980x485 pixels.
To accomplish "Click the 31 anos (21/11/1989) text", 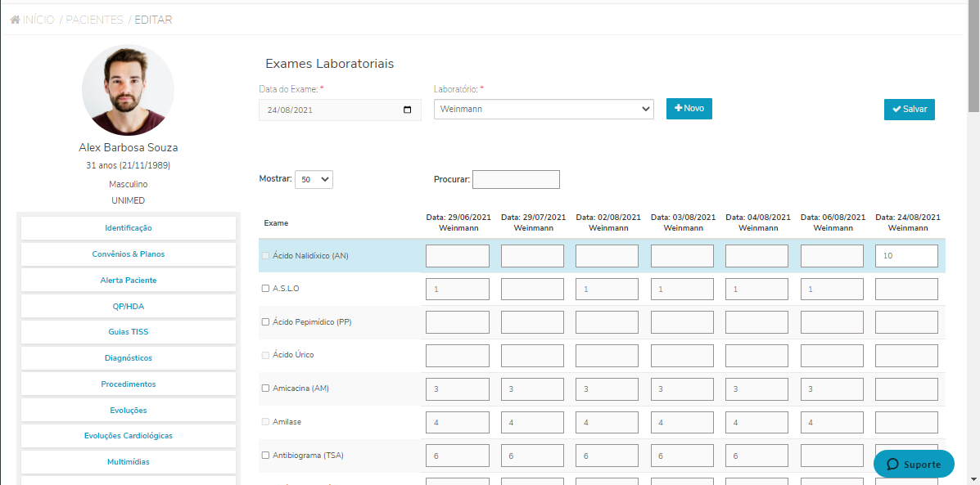I will point(128,166).
